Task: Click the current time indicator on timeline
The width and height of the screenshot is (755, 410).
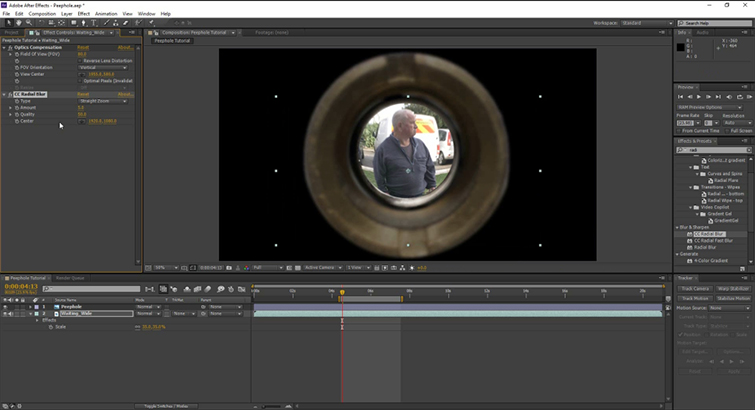Action: click(342, 292)
